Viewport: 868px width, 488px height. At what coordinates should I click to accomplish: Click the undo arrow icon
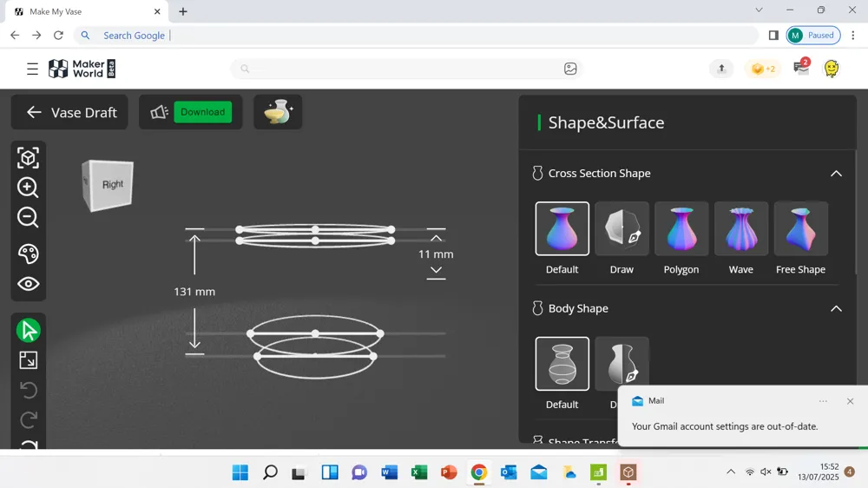[x=29, y=390]
